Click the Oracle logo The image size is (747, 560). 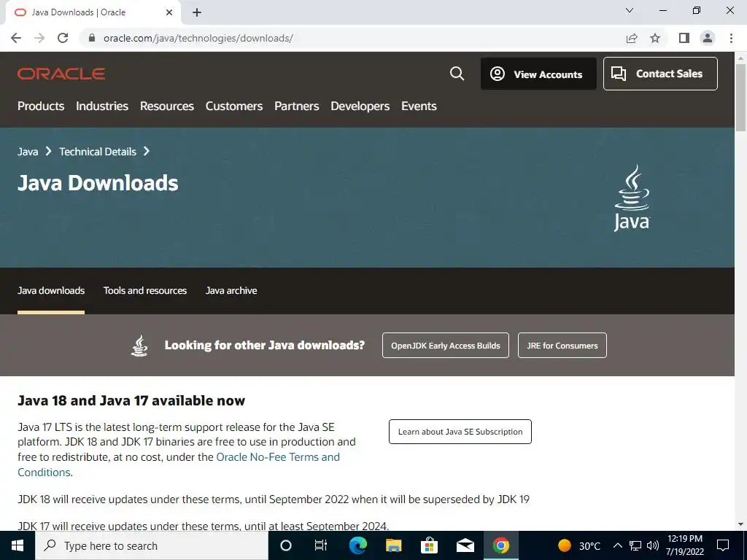click(x=61, y=74)
